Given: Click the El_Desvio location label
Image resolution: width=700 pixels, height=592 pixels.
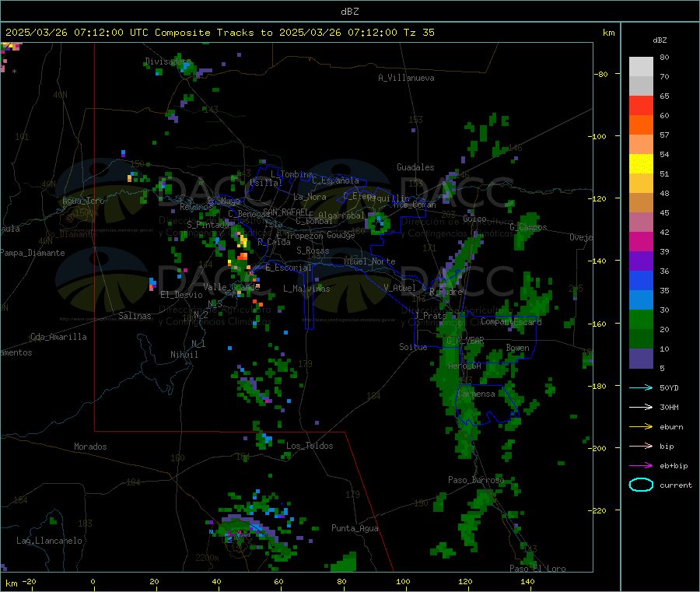Looking at the screenshot, I should (x=182, y=295).
